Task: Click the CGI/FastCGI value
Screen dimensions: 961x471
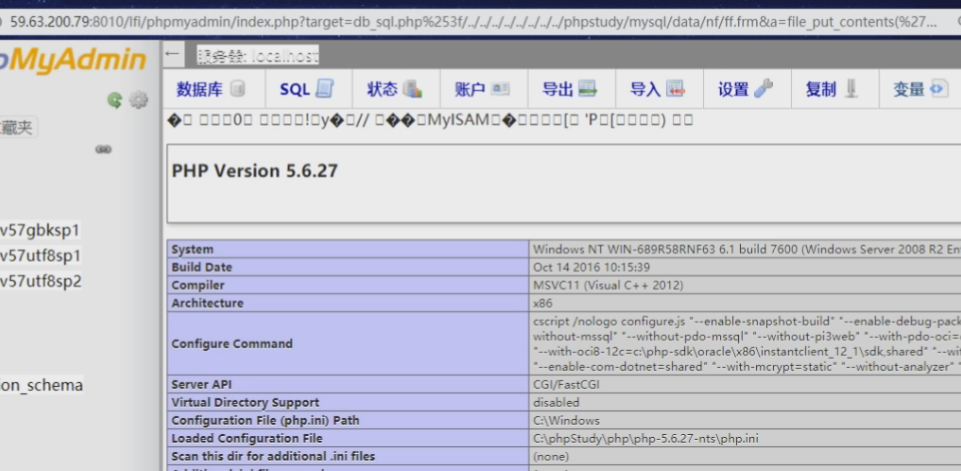Action: 565,385
